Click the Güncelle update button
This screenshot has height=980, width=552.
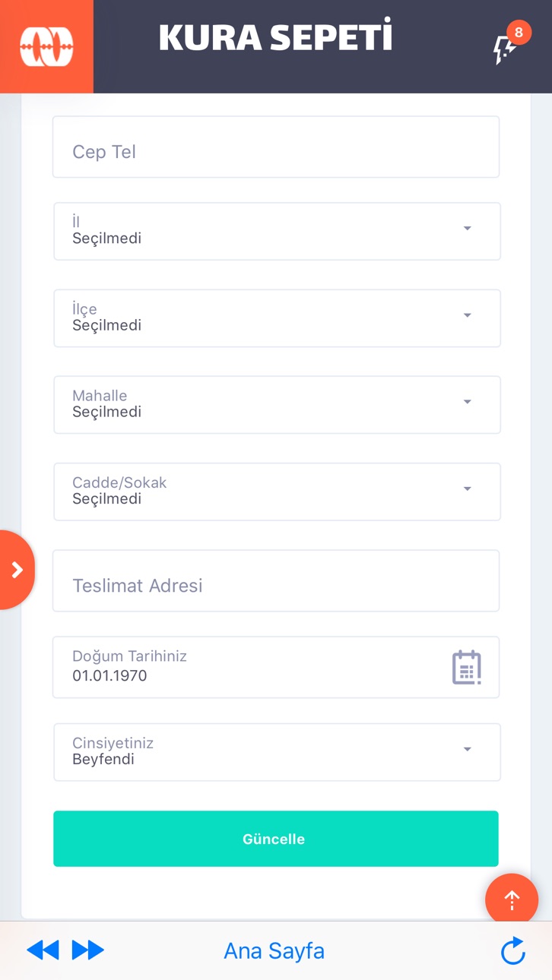(x=276, y=839)
